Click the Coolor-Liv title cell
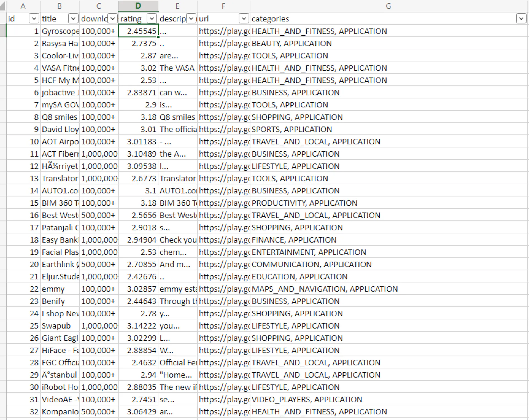This screenshot has height=420, width=529. (x=60, y=55)
